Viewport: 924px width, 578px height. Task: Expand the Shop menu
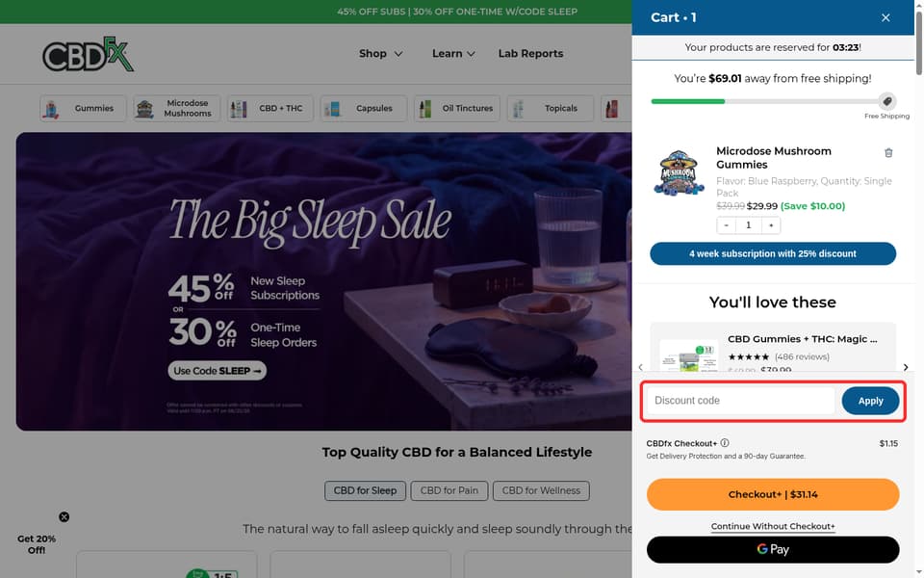[x=381, y=54]
